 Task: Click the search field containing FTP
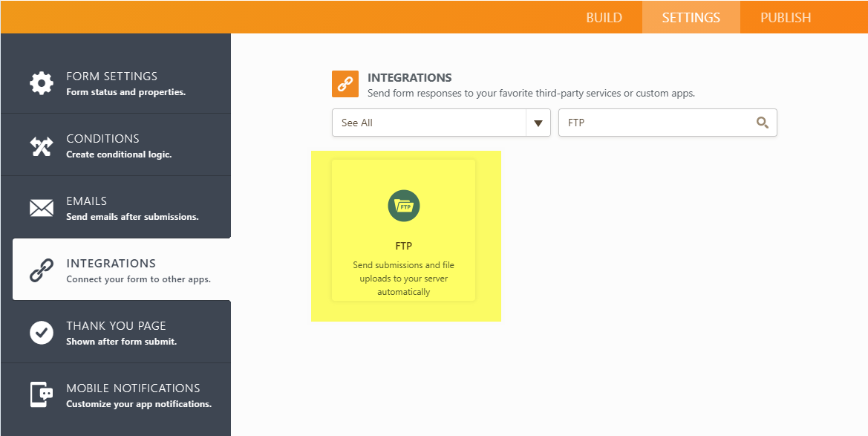click(x=657, y=123)
